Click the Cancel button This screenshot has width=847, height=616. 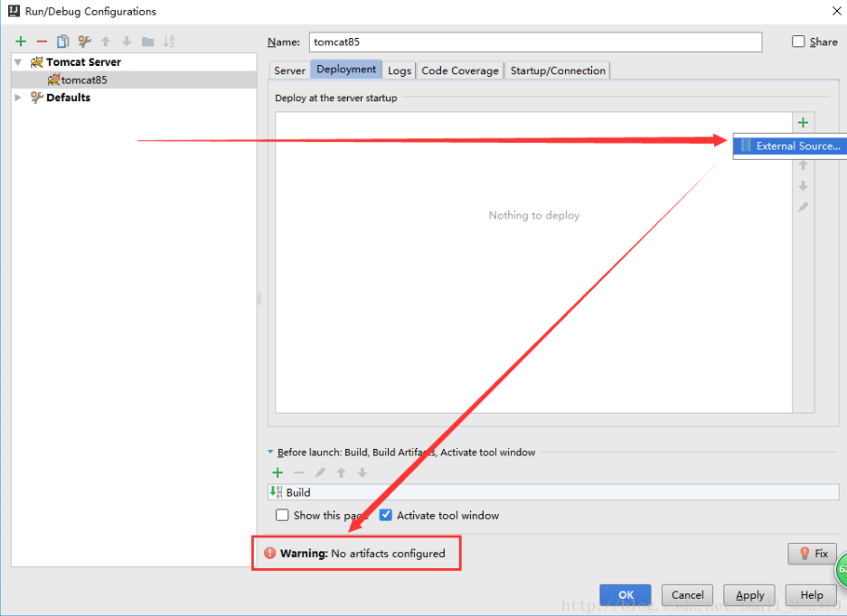pyautogui.click(x=687, y=595)
